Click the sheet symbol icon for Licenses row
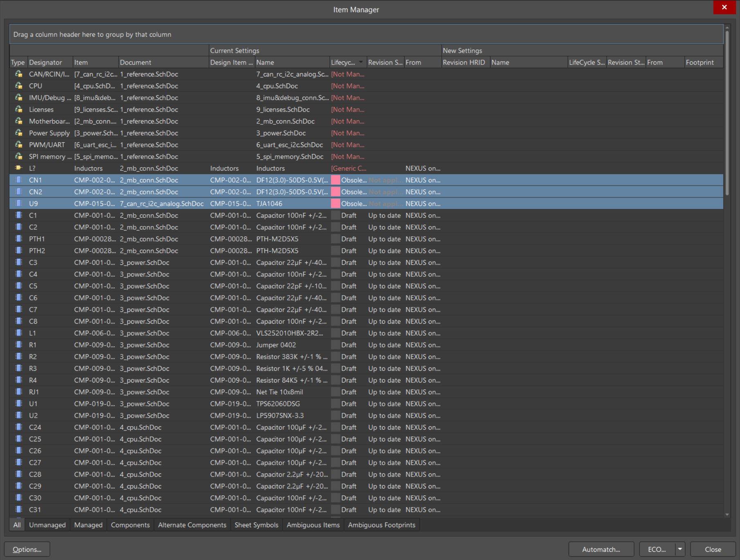 tap(18, 110)
